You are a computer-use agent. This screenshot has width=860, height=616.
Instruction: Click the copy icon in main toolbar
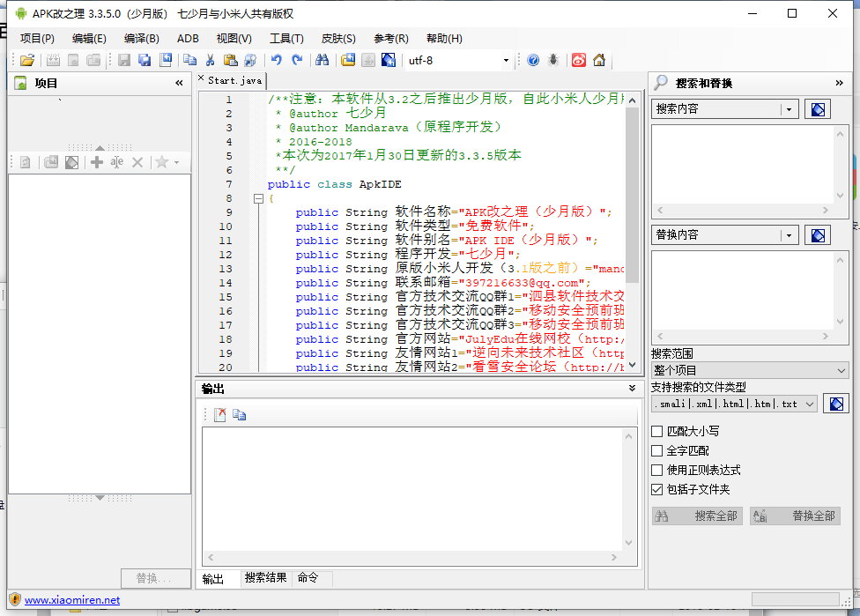tap(189, 60)
